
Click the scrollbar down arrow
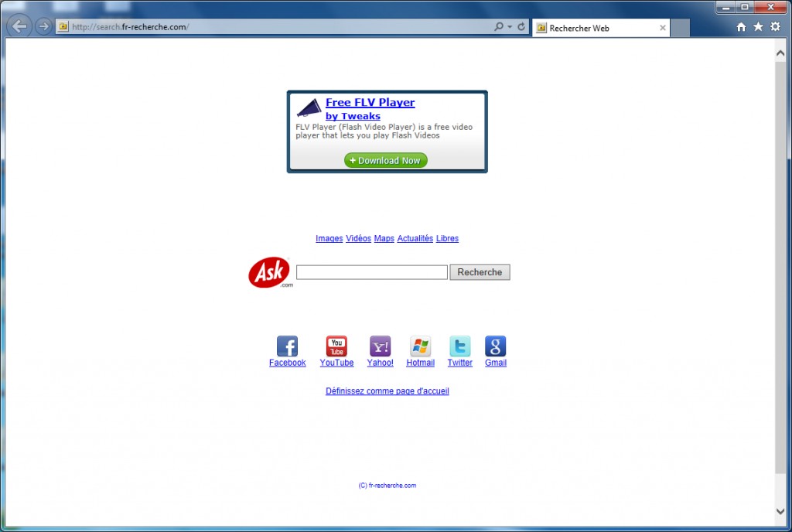tap(780, 511)
